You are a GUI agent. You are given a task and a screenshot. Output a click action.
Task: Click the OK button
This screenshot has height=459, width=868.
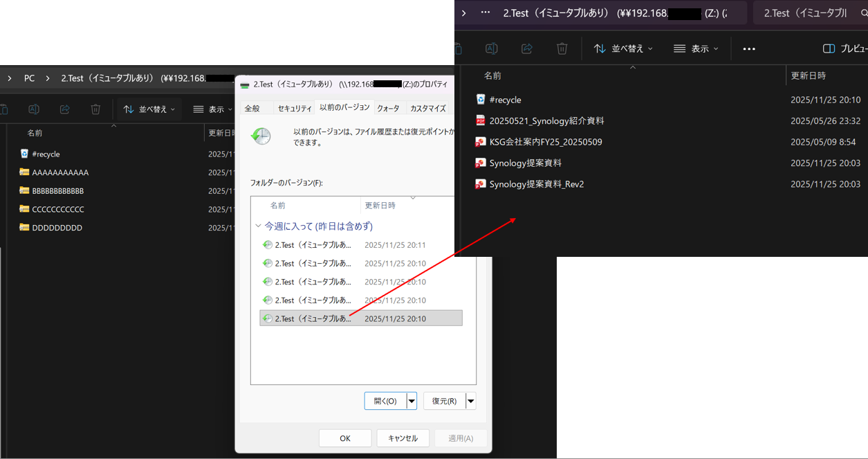coord(345,438)
